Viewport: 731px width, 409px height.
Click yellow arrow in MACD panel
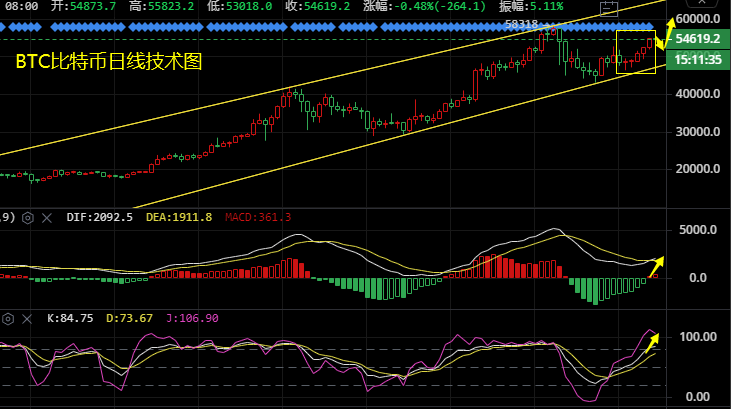(x=656, y=264)
